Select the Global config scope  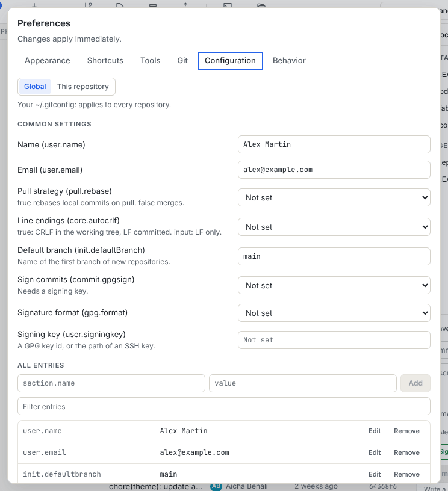click(x=35, y=87)
